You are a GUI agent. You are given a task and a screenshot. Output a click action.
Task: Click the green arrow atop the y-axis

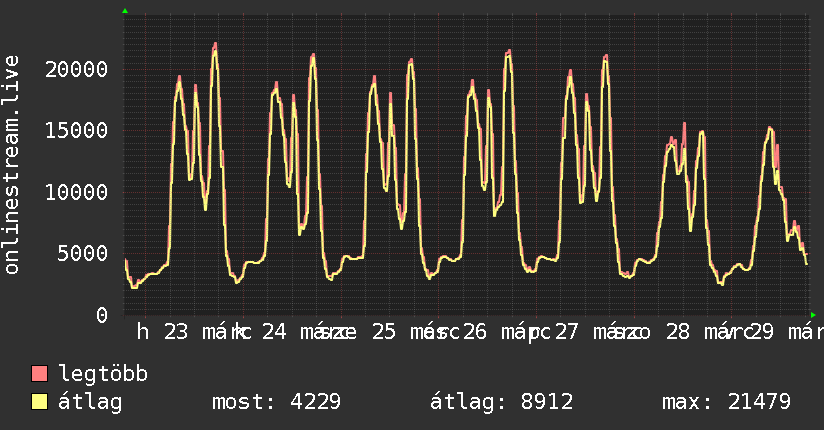tap(125, 11)
